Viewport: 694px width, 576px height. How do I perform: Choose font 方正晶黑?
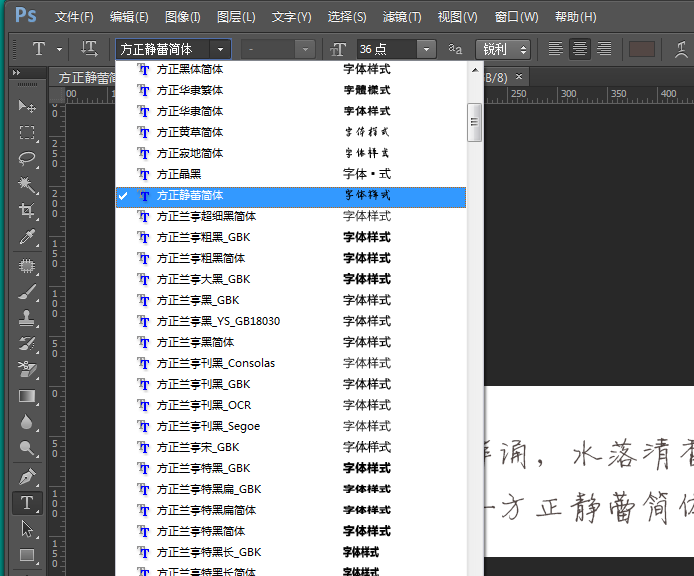pos(291,174)
